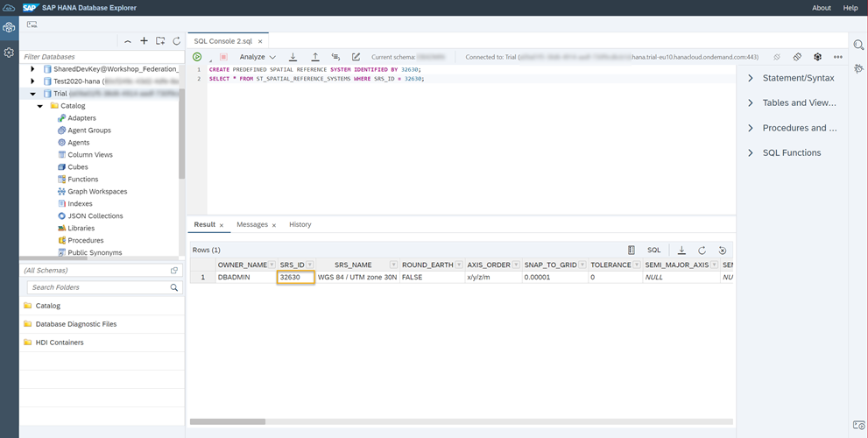Viewport: 868px width, 438px height.
Task: Click the add folder group icon
Action: click(x=160, y=41)
